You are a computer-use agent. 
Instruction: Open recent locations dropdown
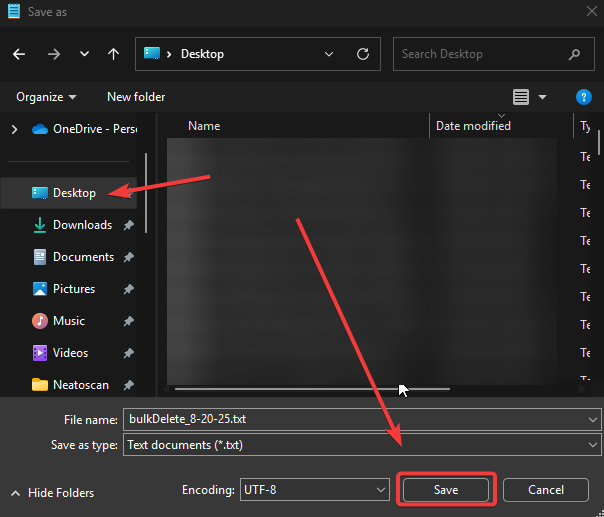click(x=84, y=54)
